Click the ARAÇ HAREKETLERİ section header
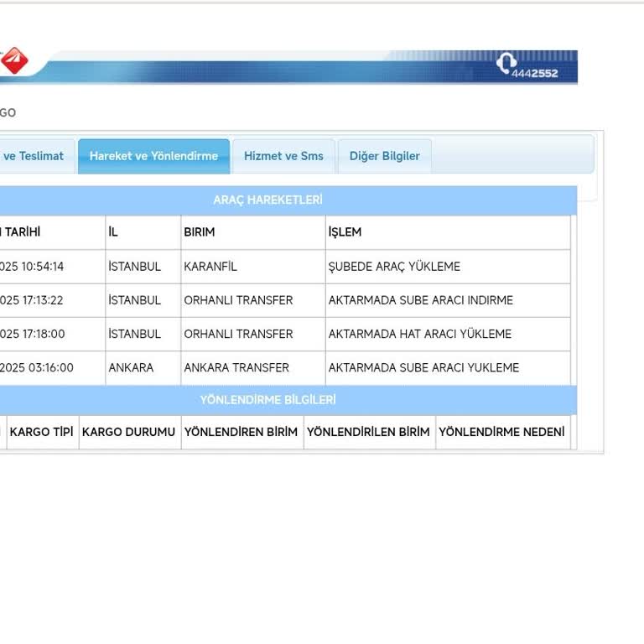Screen dimensions: 644x644 point(267,200)
